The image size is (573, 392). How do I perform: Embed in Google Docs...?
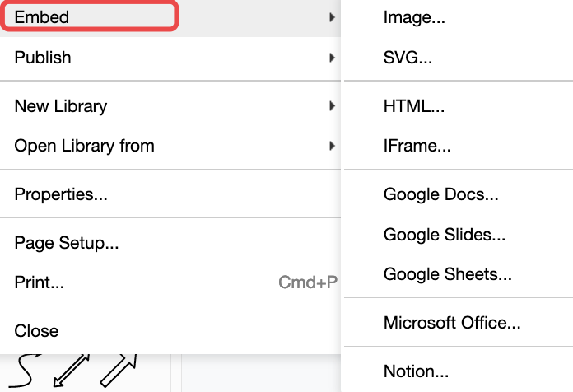point(440,195)
